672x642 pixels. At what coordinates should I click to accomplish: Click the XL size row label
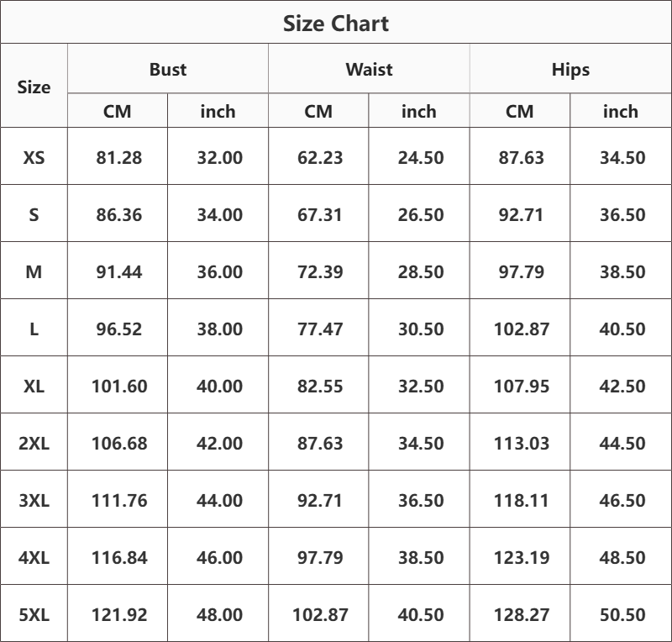34,386
